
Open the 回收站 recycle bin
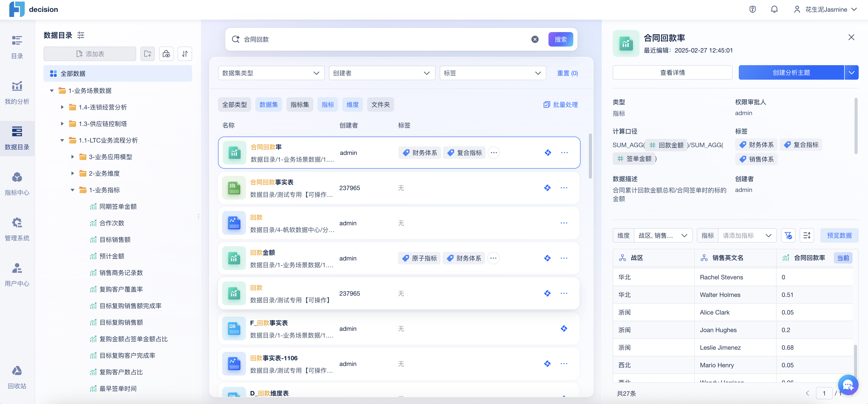[x=17, y=377]
